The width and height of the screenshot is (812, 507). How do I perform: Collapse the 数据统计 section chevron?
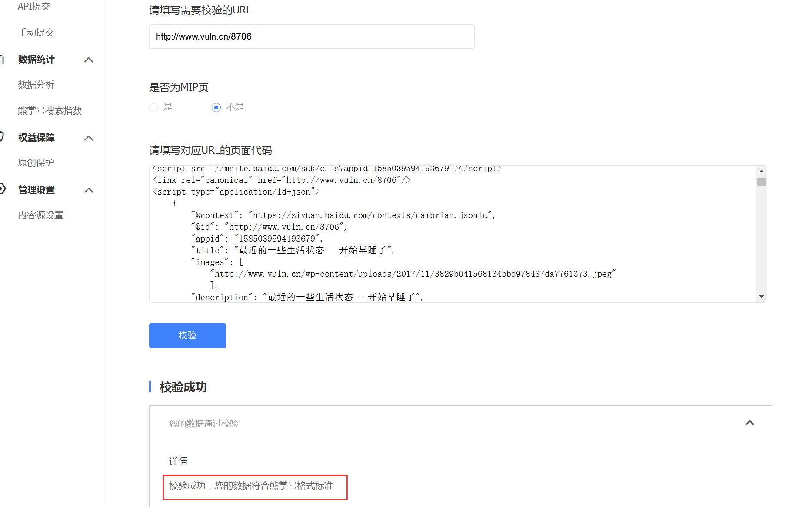pos(89,60)
